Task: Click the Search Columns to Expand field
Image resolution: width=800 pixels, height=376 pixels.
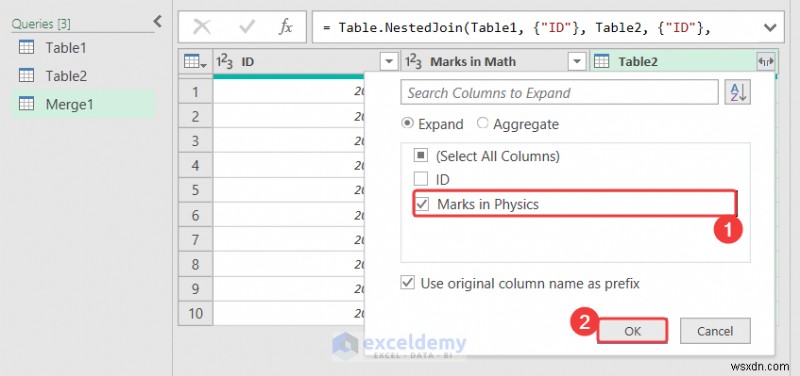Action: (x=559, y=92)
